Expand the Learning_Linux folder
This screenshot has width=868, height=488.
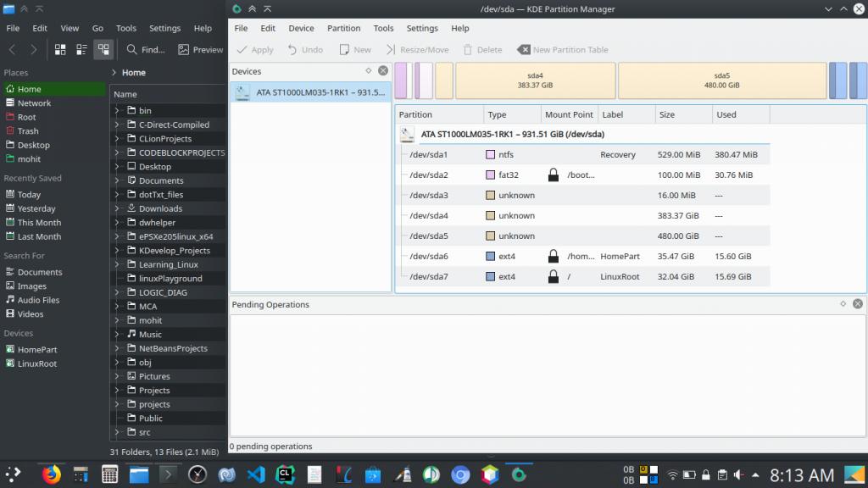point(118,264)
